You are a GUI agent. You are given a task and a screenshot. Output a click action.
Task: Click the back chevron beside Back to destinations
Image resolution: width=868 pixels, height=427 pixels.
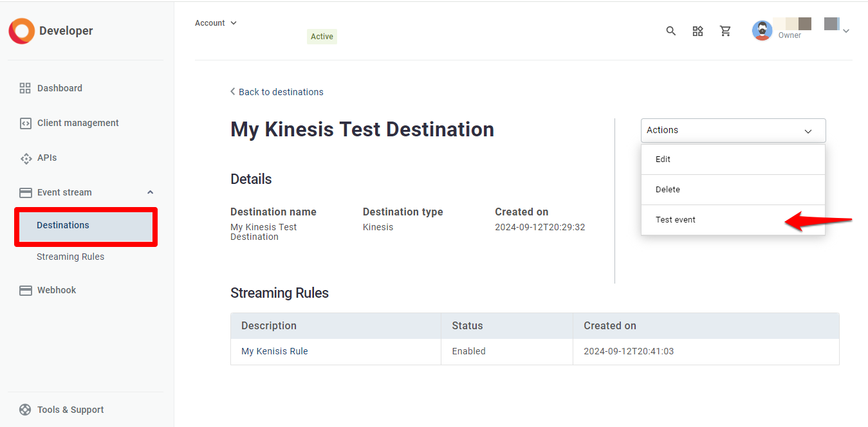click(x=233, y=92)
